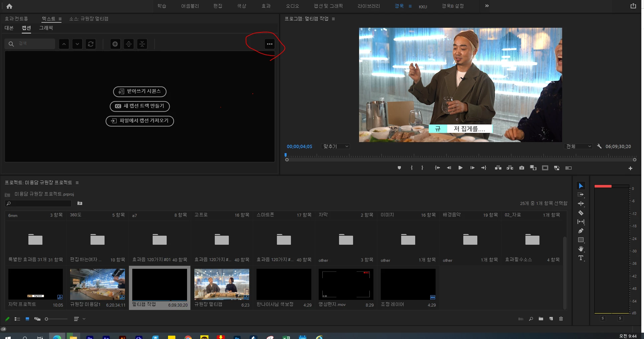
Task: Select the Track Select Forward tool
Action: click(581, 195)
